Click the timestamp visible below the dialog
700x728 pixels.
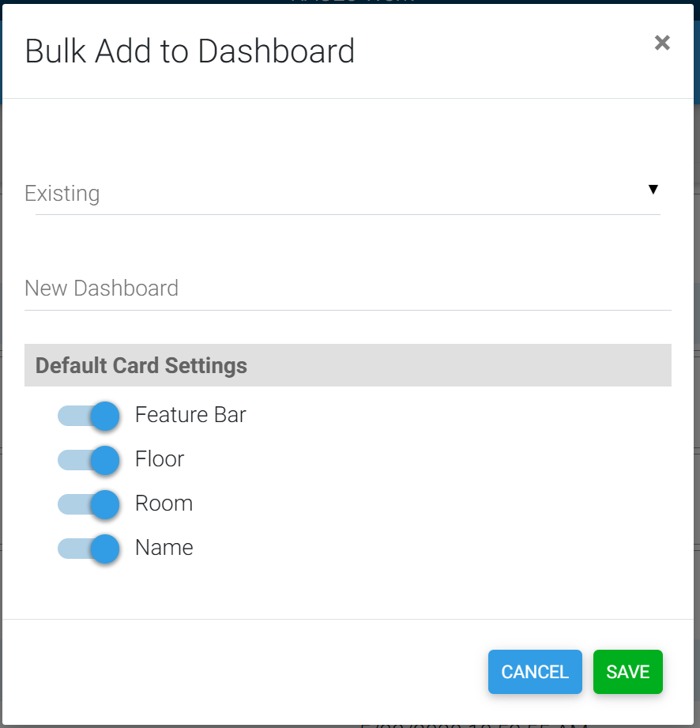(x=474, y=723)
